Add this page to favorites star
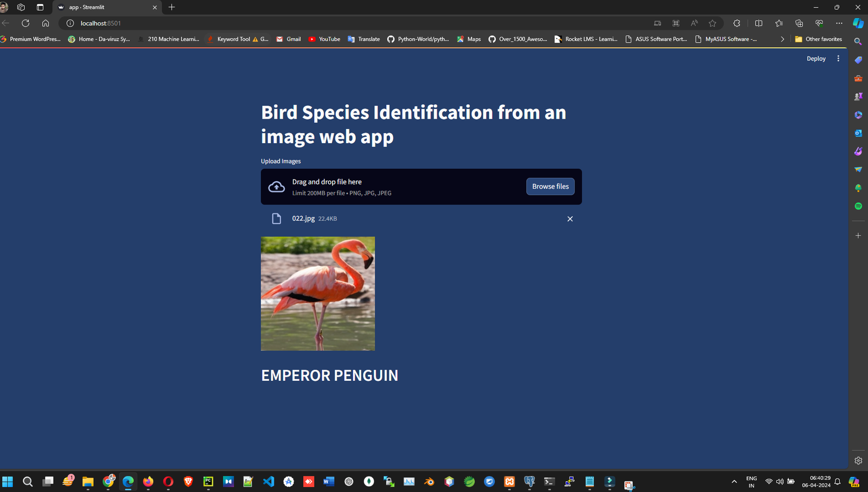This screenshot has height=492, width=868. point(712,23)
